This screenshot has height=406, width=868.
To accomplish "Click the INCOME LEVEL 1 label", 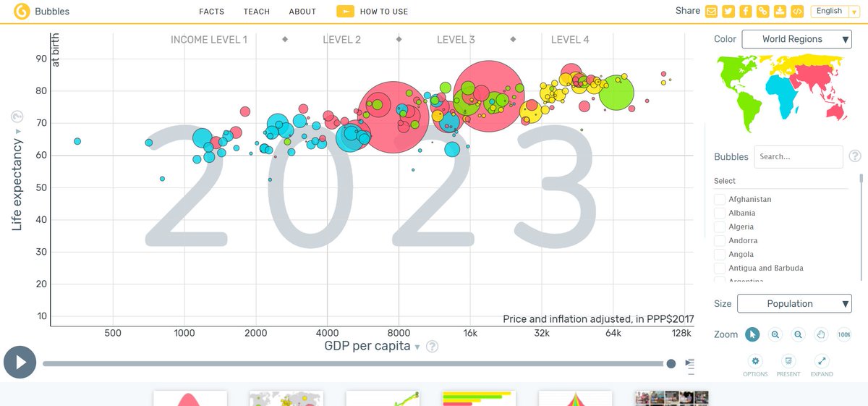I will [x=209, y=40].
